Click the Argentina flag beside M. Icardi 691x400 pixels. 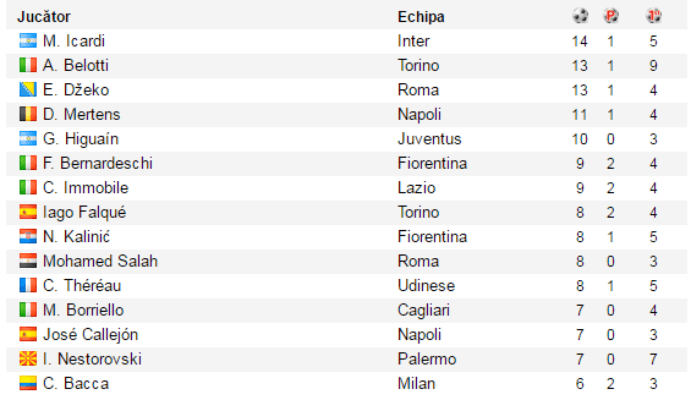(28, 41)
